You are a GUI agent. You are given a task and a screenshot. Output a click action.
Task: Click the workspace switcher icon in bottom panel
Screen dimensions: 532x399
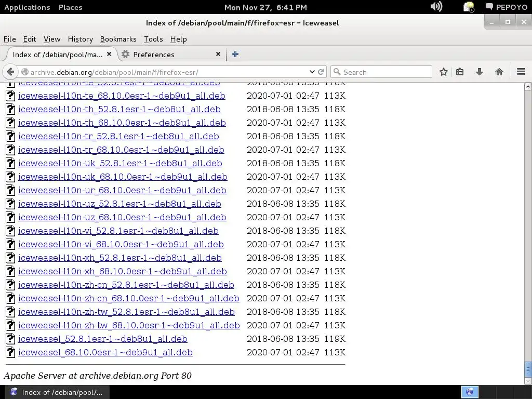pyautogui.click(x=470, y=392)
